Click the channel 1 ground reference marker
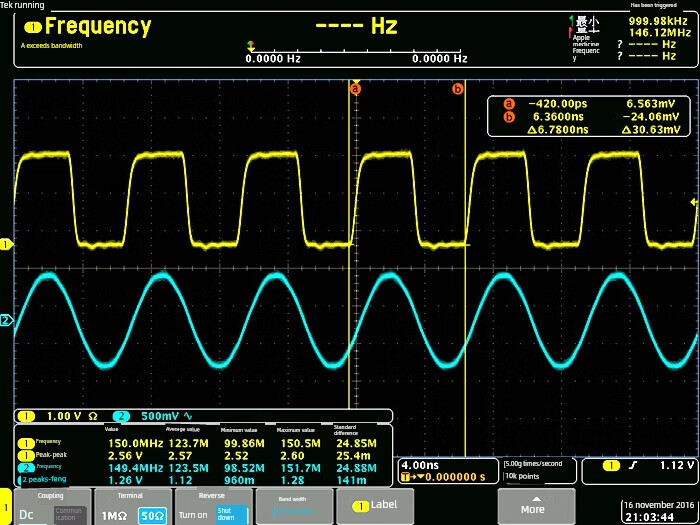The height and width of the screenshot is (525, 700). 5,244
